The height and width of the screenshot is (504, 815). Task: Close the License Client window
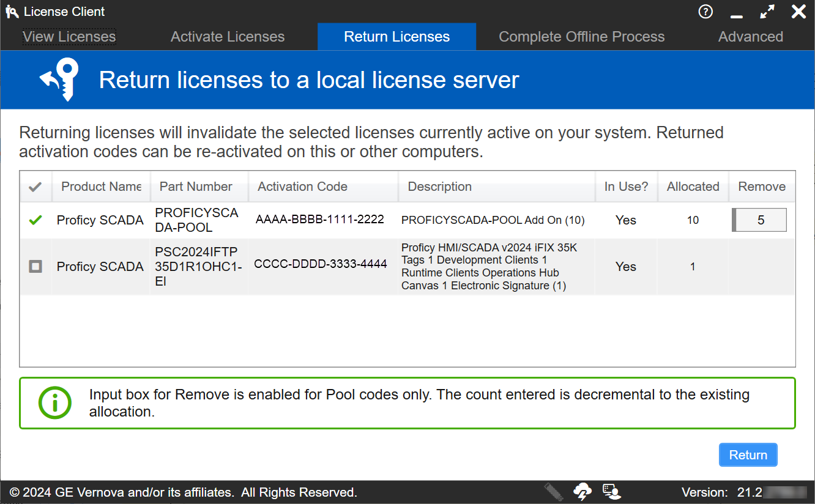798,12
